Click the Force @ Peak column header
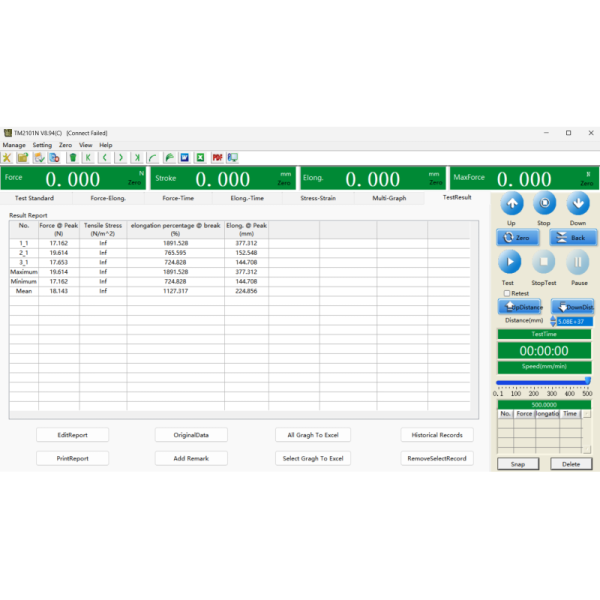Screen dimensions: 600x600 (59, 230)
